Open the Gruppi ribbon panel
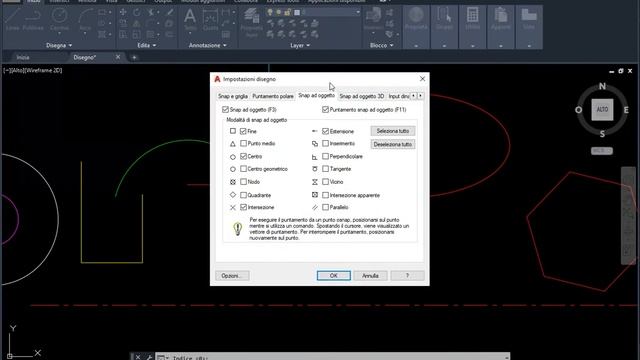The height and width of the screenshot is (360, 640). pos(444,27)
